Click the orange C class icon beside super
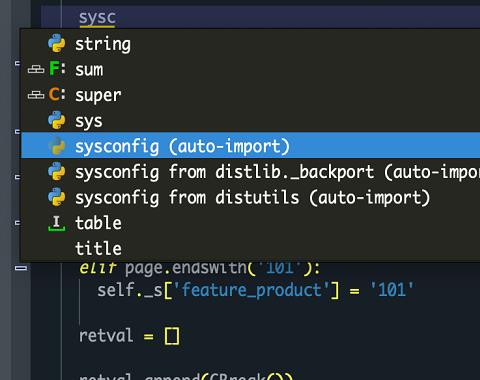 (x=57, y=94)
